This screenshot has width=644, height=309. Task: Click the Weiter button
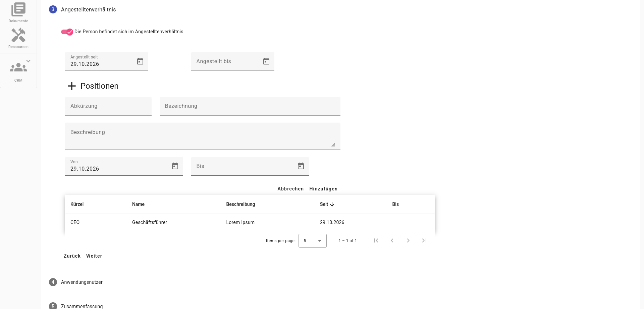point(94,256)
